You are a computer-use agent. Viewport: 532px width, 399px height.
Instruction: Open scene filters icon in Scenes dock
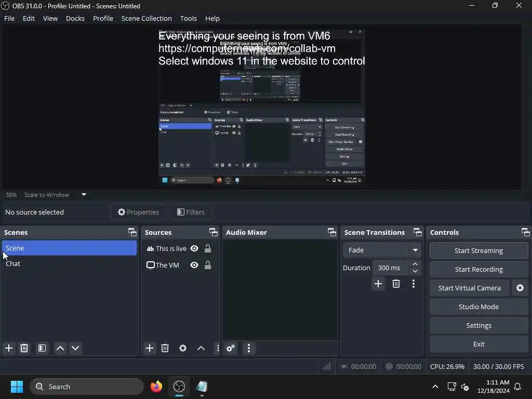(x=42, y=348)
